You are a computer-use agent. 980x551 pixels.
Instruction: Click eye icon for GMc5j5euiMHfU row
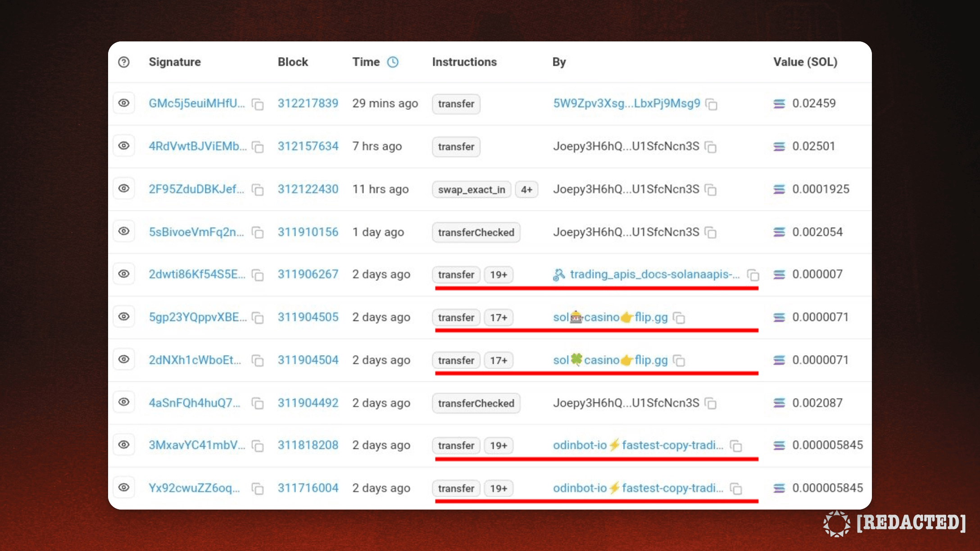pyautogui.click(x=124, y=103)
